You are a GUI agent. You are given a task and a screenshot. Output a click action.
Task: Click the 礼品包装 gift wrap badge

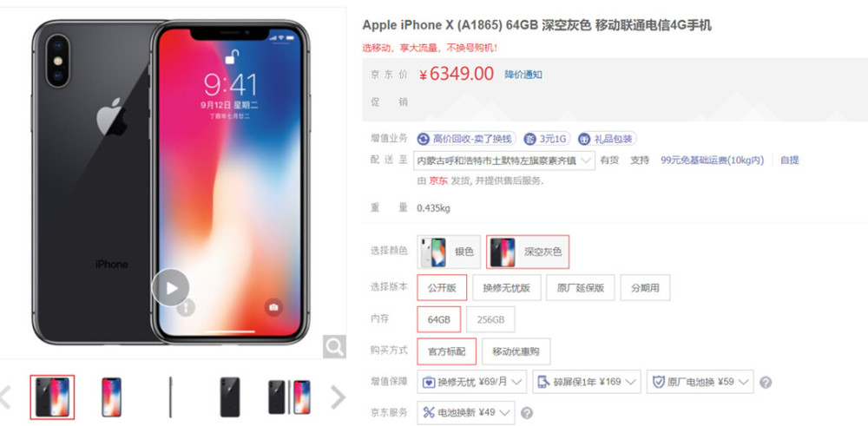(x=606, y=139)
